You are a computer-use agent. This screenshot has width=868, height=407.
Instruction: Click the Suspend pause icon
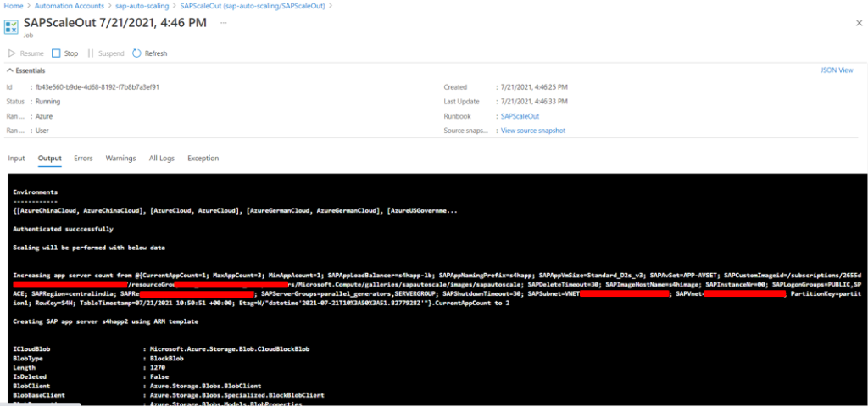pos(90,53)
